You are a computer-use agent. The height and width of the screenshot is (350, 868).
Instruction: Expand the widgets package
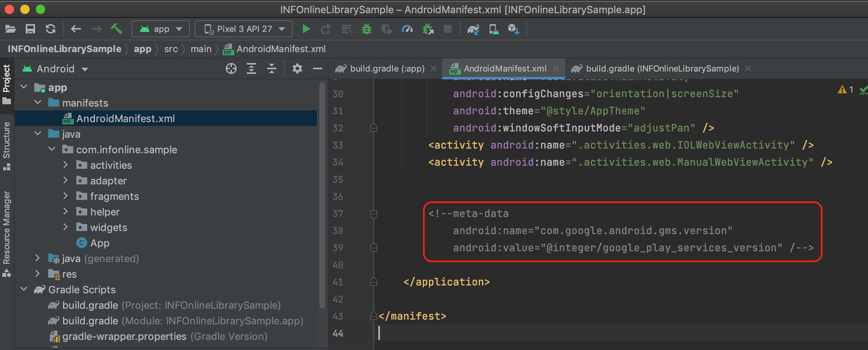point(65,227)
